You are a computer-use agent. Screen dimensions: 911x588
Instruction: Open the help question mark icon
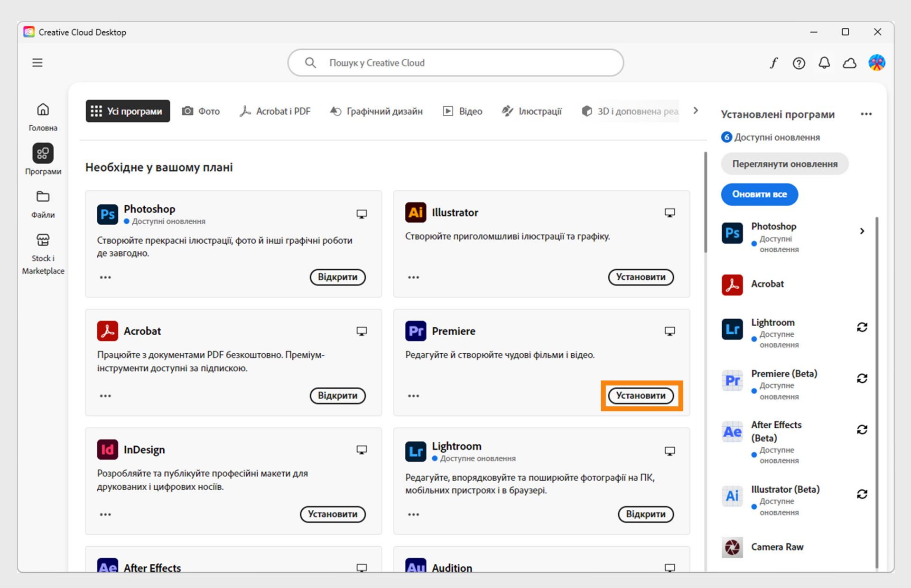(x=799, y=63)
